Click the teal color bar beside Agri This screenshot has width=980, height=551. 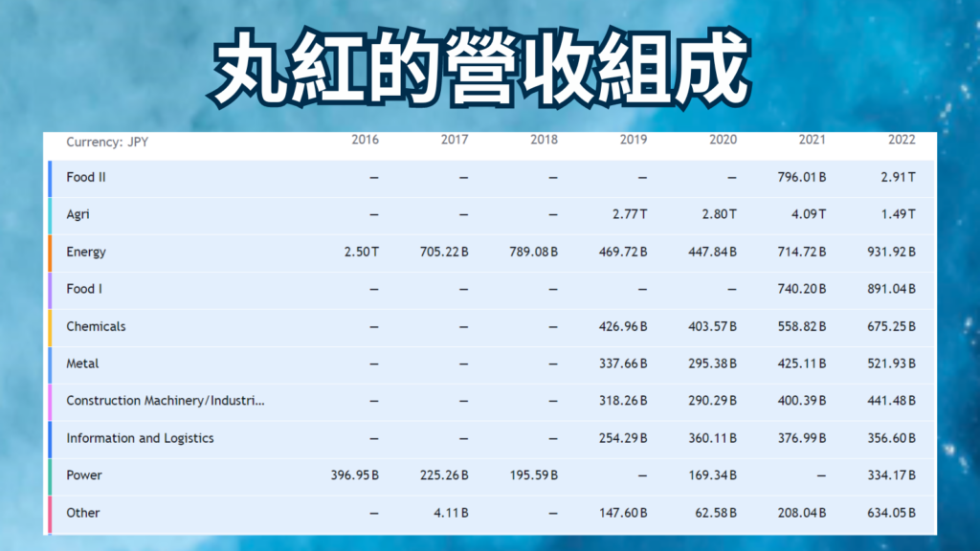point(53,214)
